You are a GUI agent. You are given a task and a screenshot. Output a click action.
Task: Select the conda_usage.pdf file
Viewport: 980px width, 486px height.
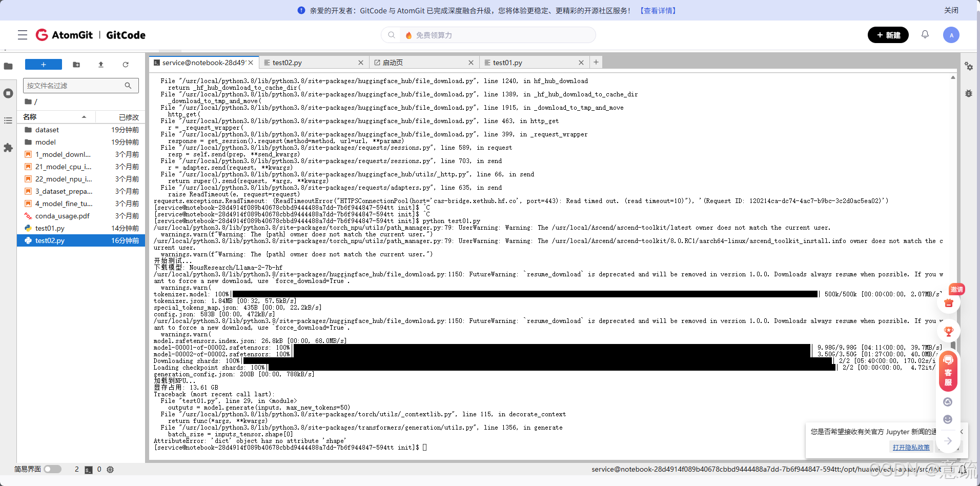[x=81, y=216]
